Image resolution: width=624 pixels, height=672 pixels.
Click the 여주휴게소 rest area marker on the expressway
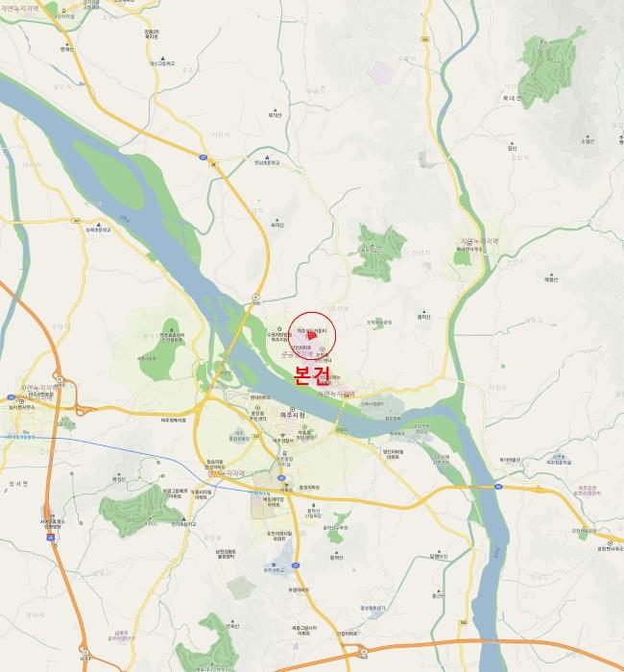[52, 515]
